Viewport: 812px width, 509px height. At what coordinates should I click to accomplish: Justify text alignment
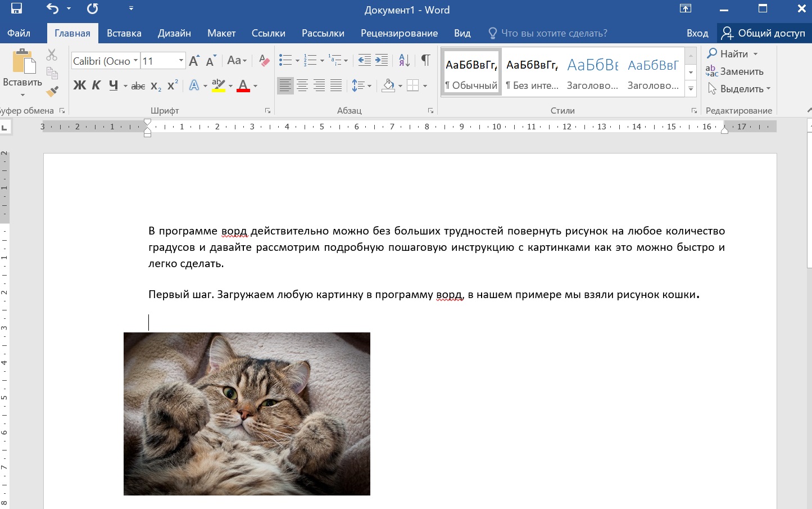click(336, 85)
